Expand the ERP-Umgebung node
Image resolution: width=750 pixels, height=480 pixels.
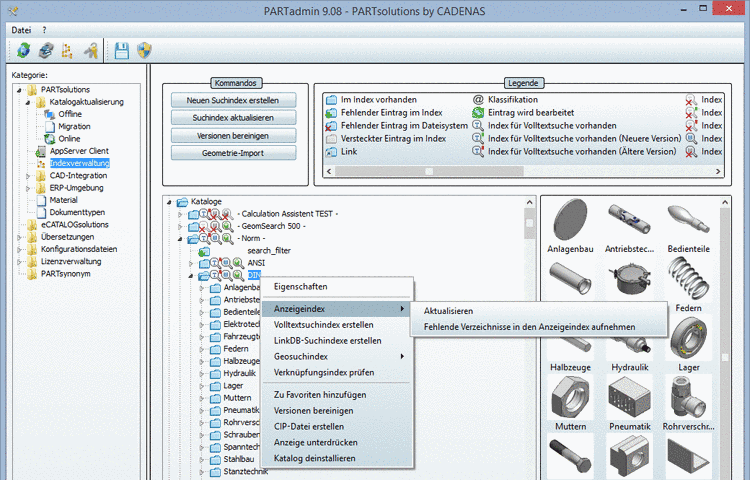(28, 188)
